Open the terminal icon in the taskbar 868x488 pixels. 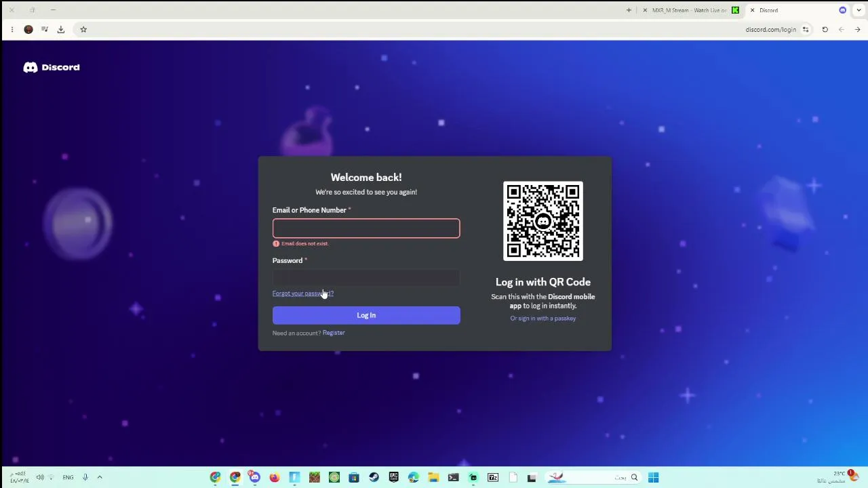tap(453, 477)
